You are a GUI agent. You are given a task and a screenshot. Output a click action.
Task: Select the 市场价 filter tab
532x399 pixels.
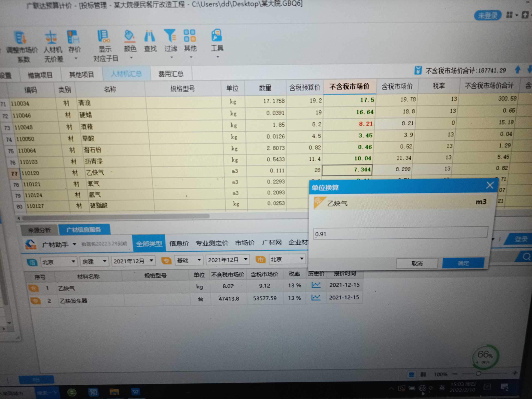pos(245,243)
